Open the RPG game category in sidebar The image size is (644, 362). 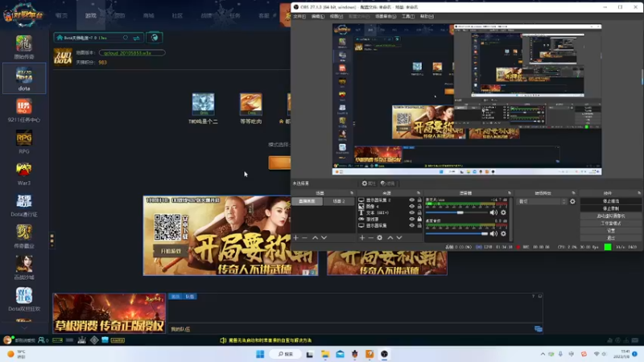(24, 142)
